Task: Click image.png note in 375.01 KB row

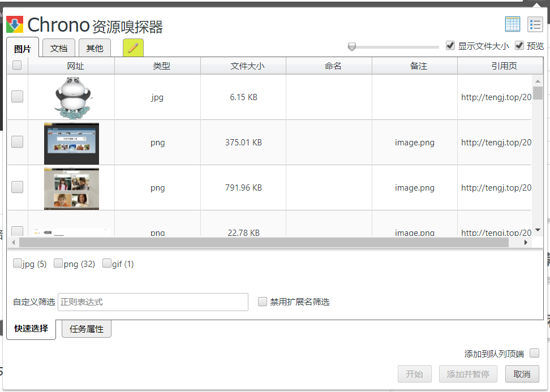Action: (x=415, y=143)
